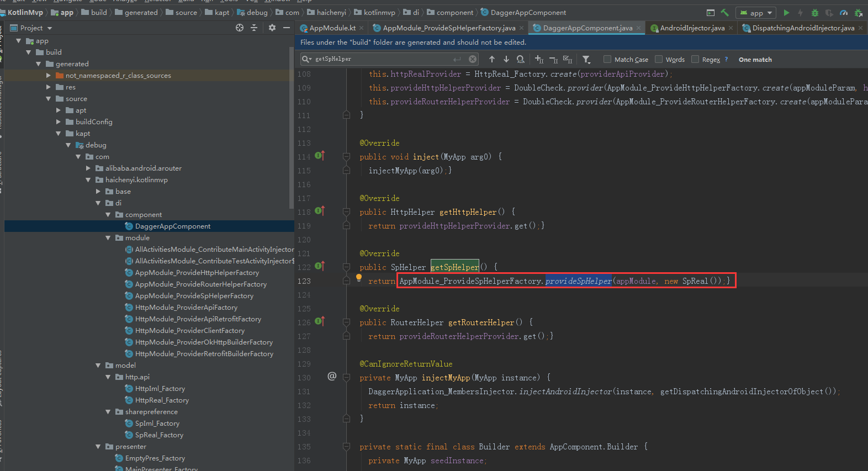Open Project panel settings gear
This screenshot has height=471, width=868.
tap(272, 28)
